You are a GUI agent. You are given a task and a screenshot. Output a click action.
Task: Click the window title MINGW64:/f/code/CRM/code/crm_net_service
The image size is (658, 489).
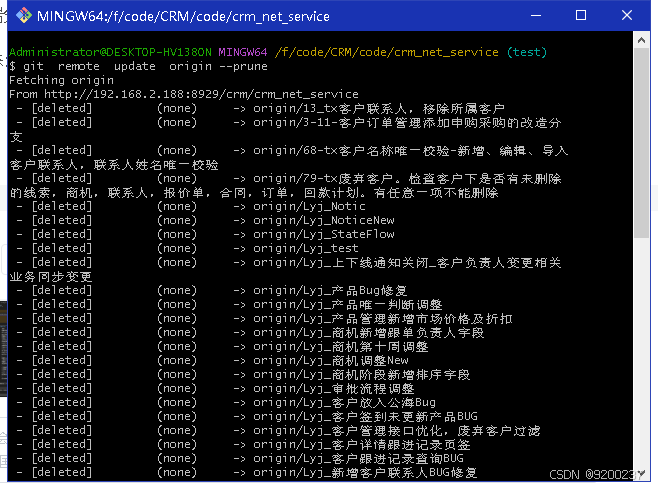click(x=183, y=16)
